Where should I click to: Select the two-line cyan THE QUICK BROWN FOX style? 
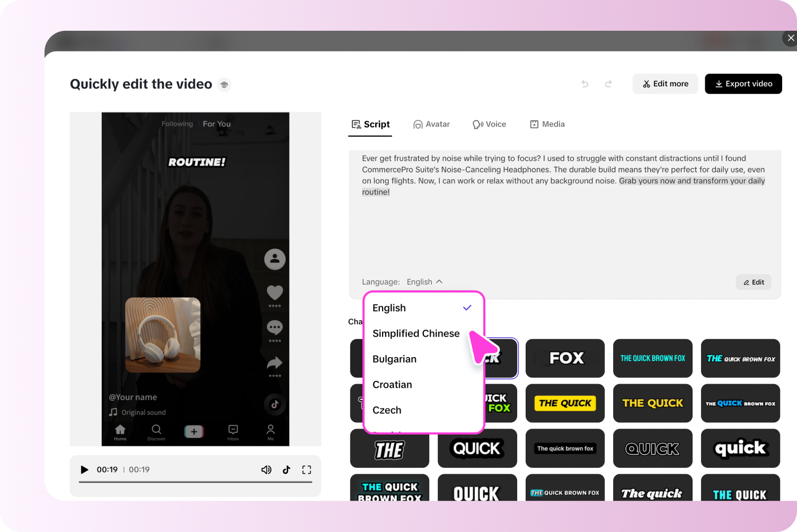[x=389, y=489]
